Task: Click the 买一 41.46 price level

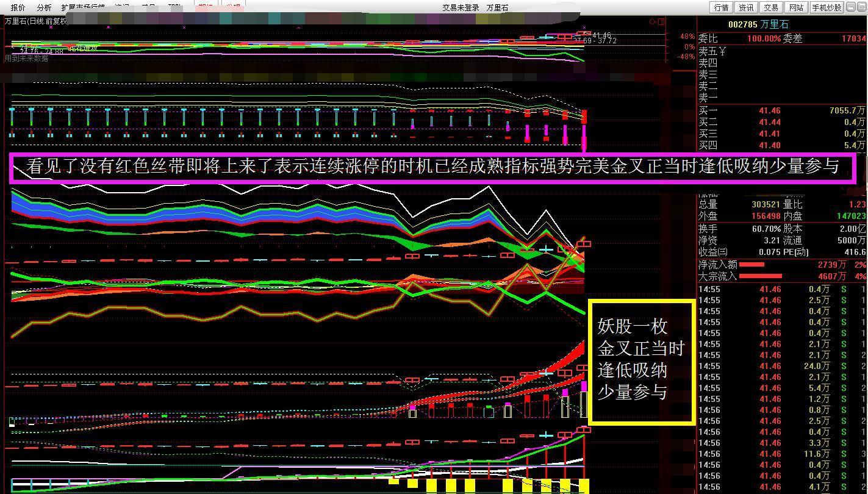Action: pos(769,110)
